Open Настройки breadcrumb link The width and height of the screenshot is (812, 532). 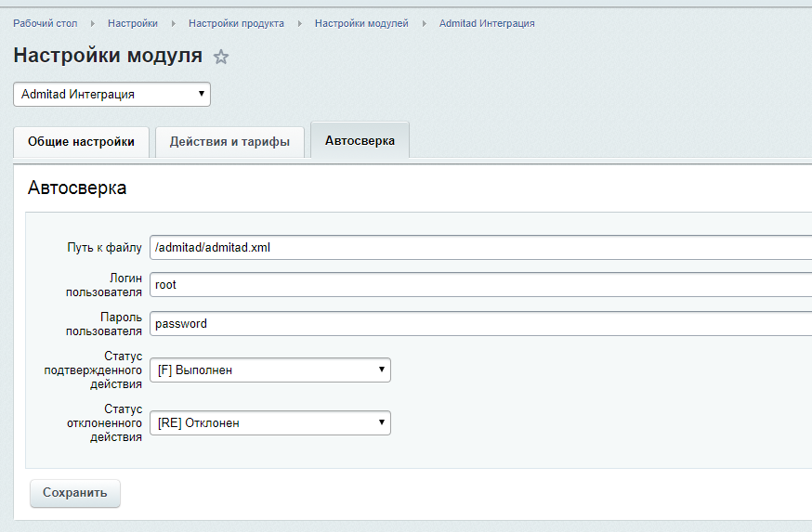coord(133,23)
